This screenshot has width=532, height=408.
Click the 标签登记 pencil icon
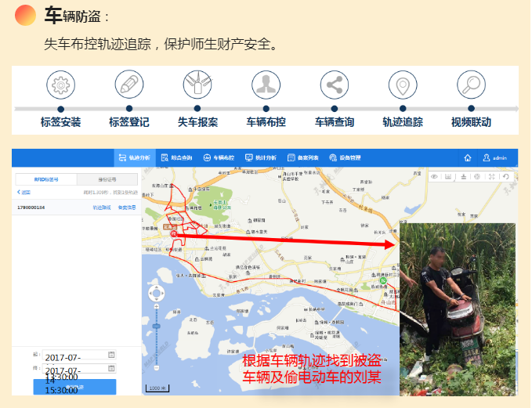tap(129, 83)
